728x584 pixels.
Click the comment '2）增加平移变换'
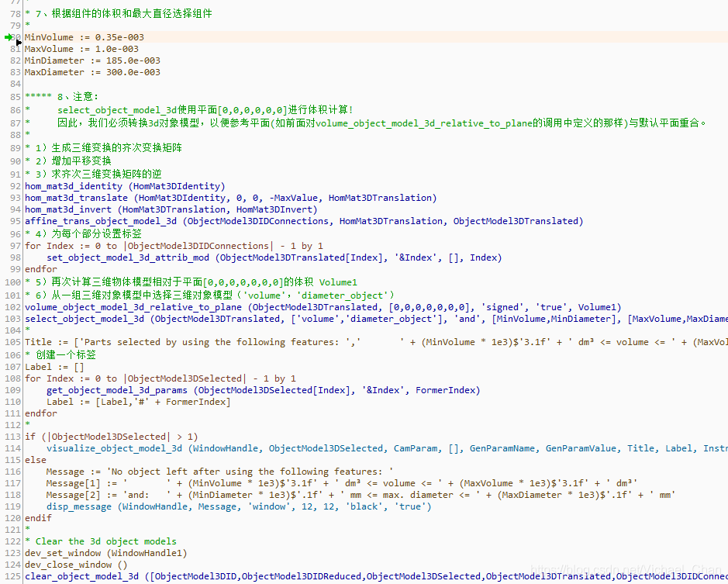click(x=67, y=161)
